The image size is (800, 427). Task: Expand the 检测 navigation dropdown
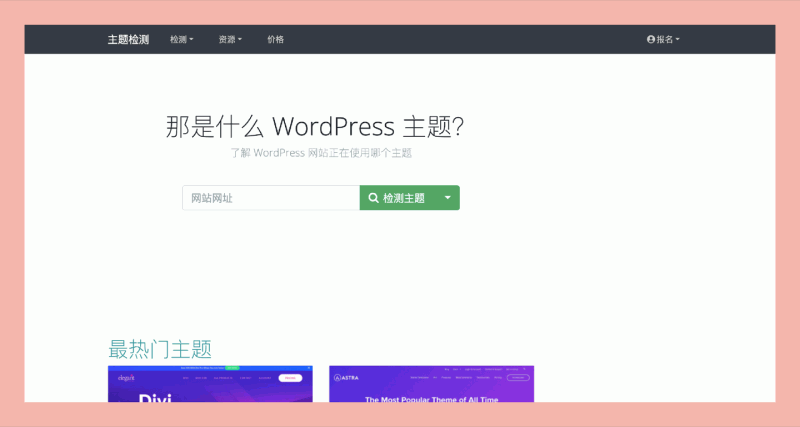tap(182, 39)
